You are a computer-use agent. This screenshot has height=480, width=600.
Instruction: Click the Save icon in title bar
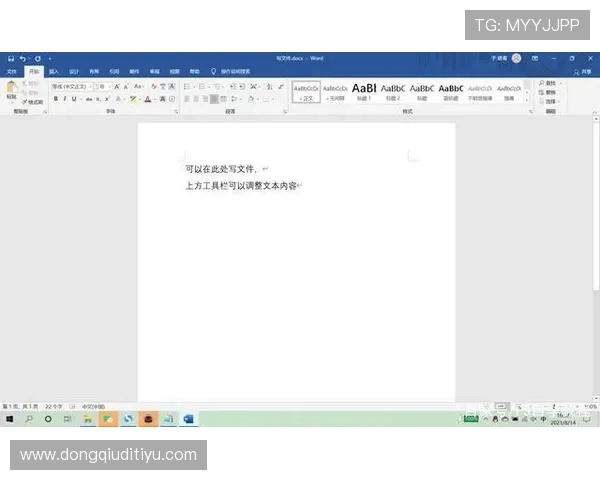[x=11, y=59]
